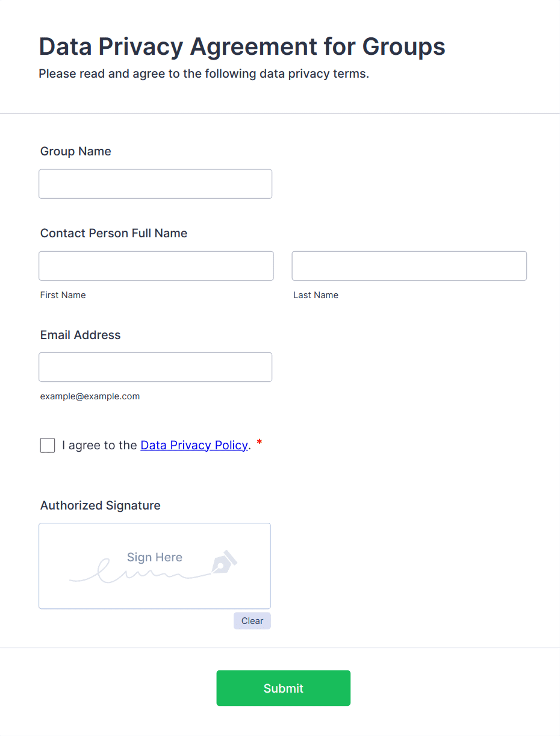Click the red required asterisk
Image resolution: width=560 pixels, height=736 pixels.
[x=260, y=443]
